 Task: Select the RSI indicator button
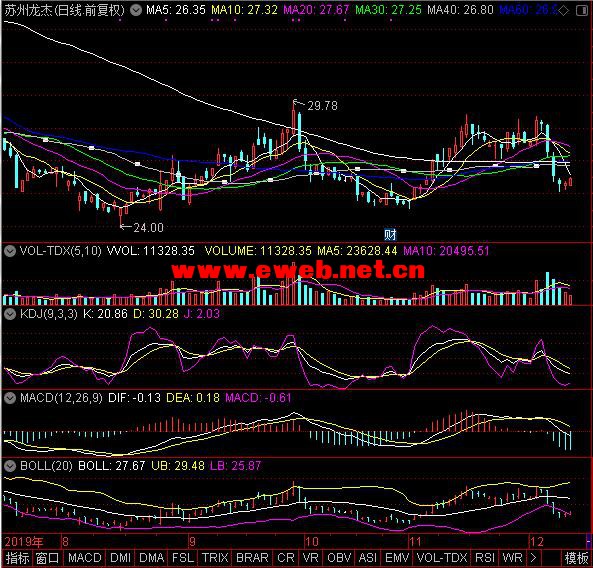pyautogui.click(x=485, y=558)
